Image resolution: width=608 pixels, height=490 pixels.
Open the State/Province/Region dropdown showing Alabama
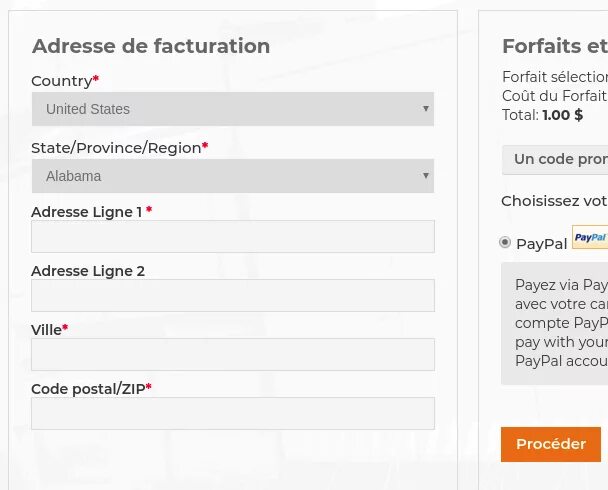point(233,176)
